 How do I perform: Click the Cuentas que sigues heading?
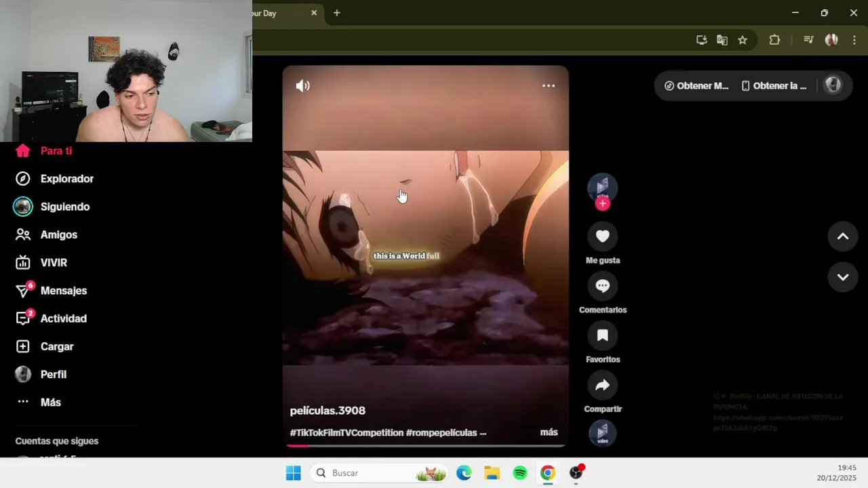coord(57,441)
